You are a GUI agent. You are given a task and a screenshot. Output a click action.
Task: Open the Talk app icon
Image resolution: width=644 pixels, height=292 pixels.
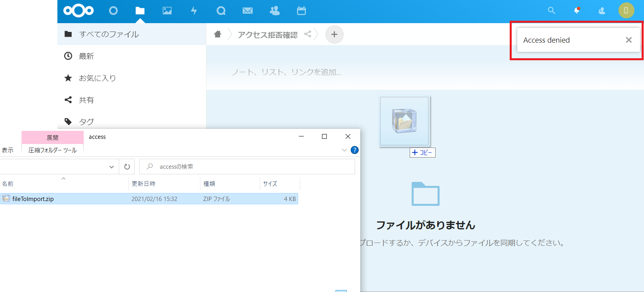tap(221, 11)
